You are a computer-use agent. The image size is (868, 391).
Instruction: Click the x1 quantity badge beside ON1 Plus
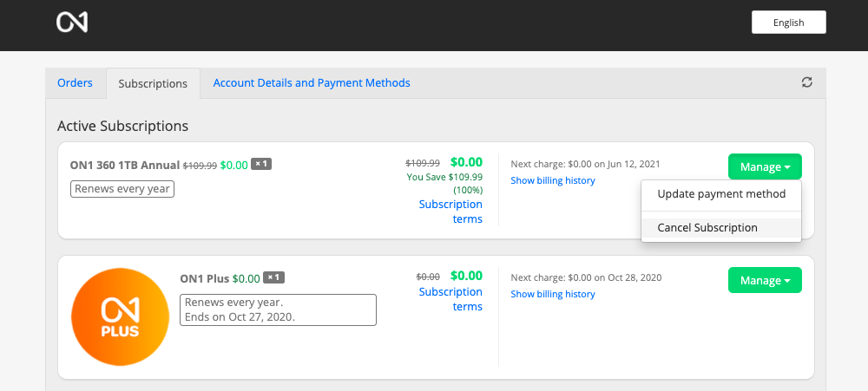coord(273,278)
